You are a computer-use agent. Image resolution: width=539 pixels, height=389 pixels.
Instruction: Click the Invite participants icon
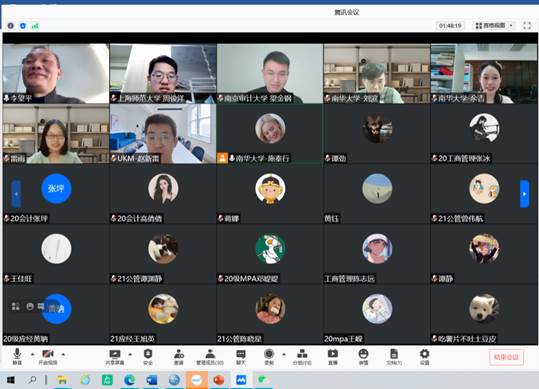pos(179,356)
